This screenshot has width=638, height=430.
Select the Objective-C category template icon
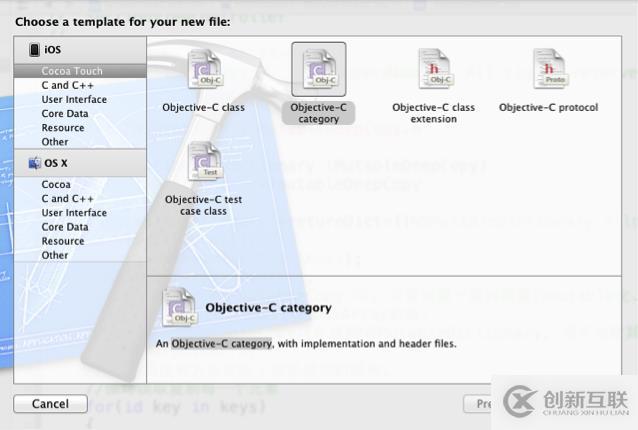[x=319, y=69]
